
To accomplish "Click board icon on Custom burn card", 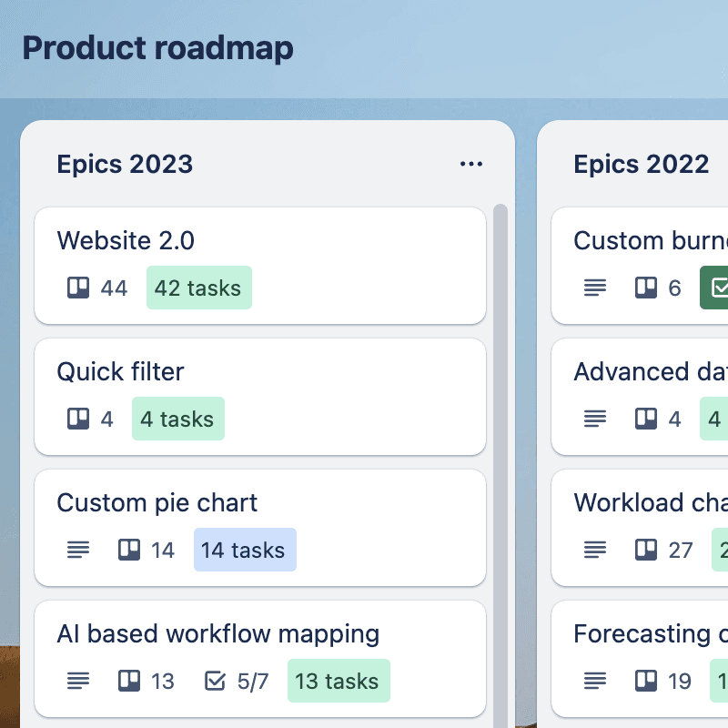I will point(646,288).
